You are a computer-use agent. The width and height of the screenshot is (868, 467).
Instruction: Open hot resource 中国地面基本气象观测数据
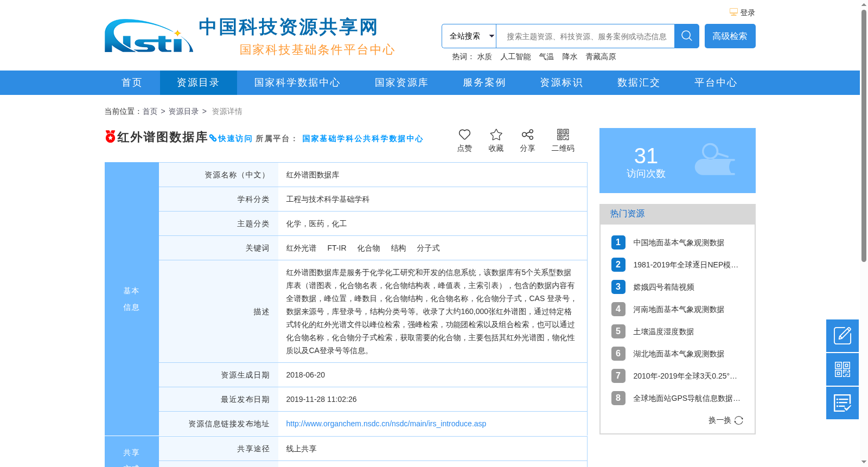[679, 242]
